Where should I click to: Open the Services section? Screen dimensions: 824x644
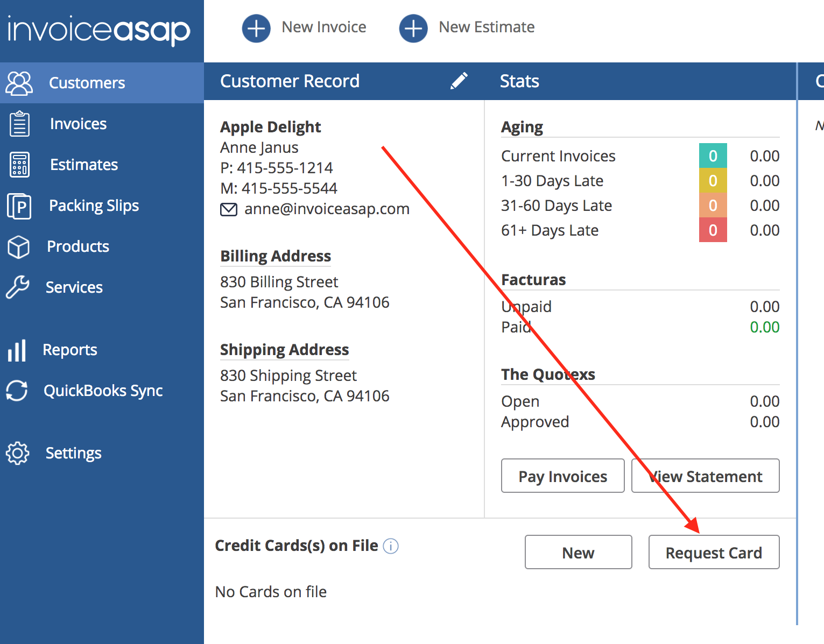74,287
